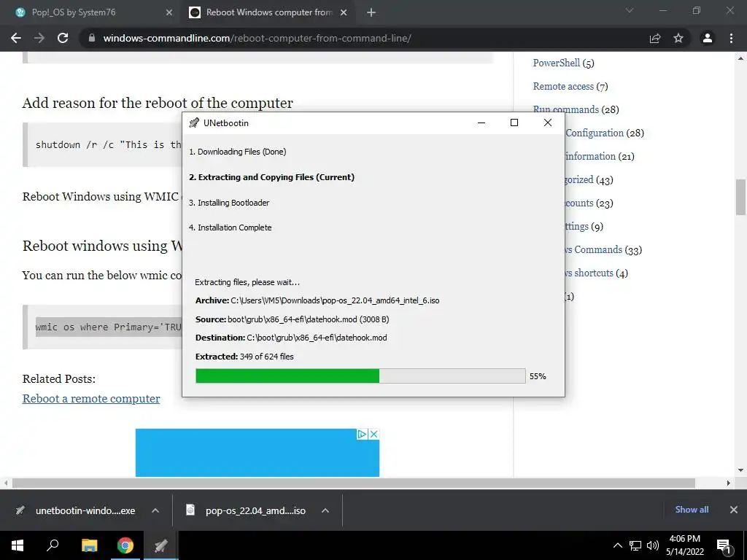Close the UNetbootin window

pos(548,122)
